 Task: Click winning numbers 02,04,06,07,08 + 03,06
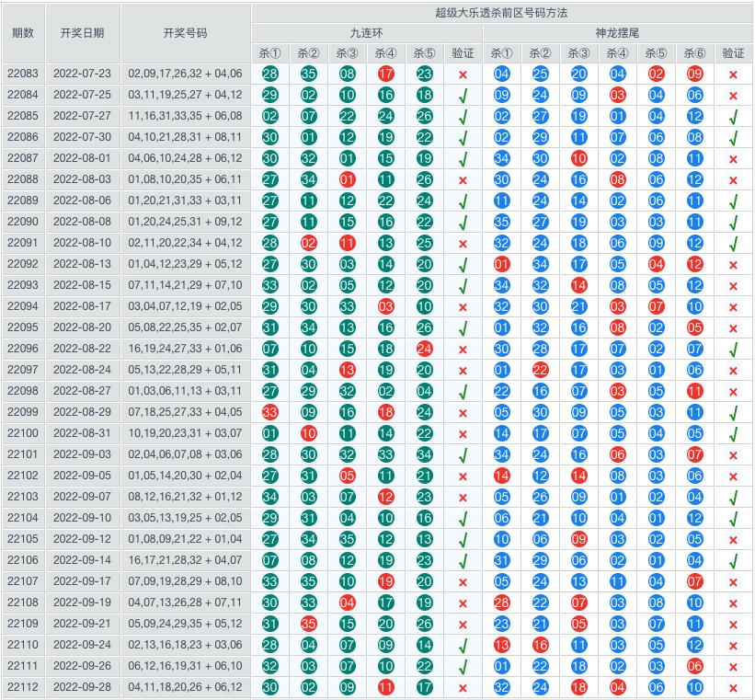[186, 454]
